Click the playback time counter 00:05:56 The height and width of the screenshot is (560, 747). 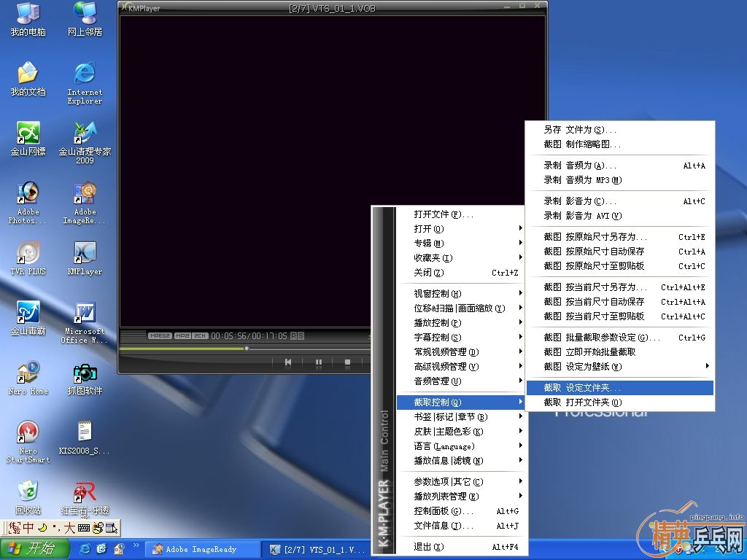229,335
